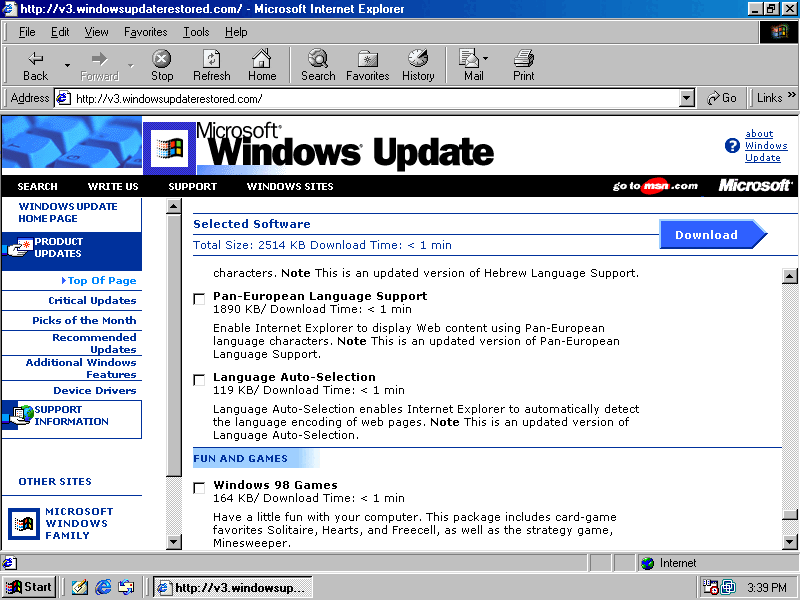Open the Tools menu

196,32
